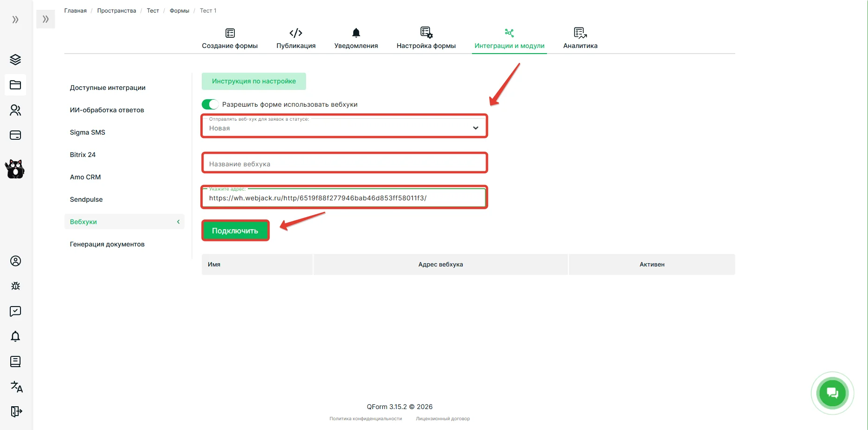Image resolution: width=868 pixels, height=430 pixels.
Task: Open Инструкция по настройке button
Action: point(254,81)
